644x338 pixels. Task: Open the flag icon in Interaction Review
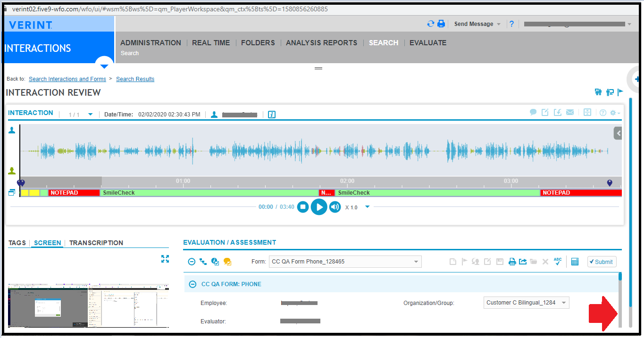coord(620,92)
